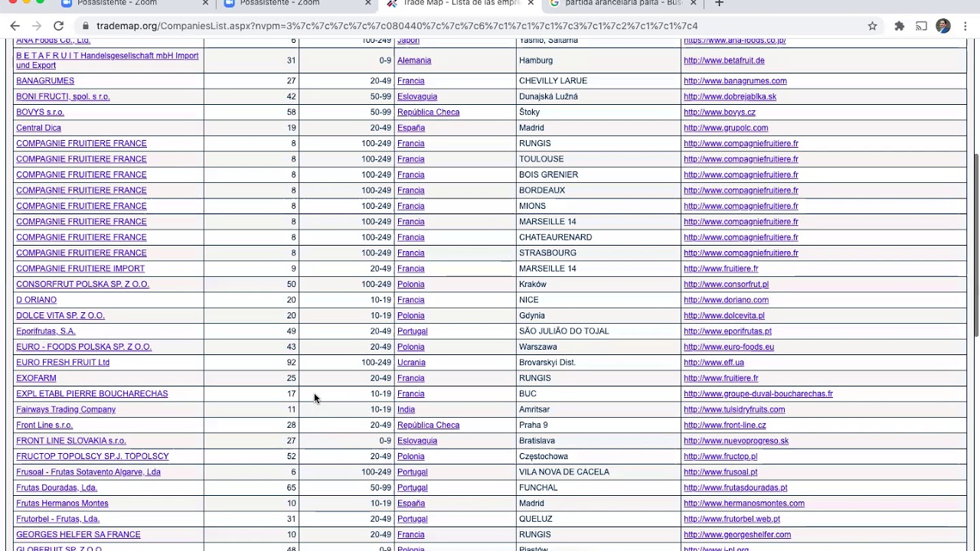
Task: Open the Chrome three-dot menu
Action: (965, 26)
